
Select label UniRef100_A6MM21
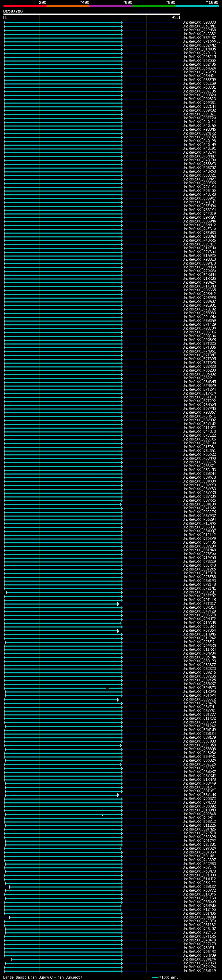pos(199,76)
